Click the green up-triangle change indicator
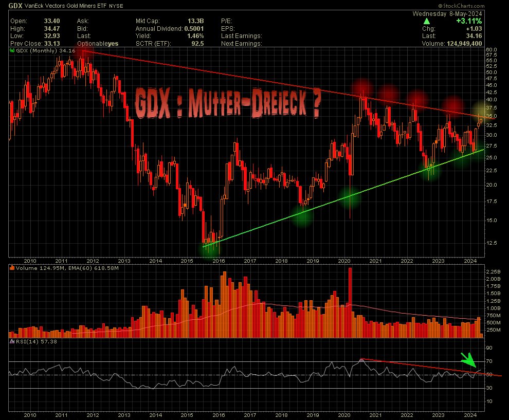The height and width of the screenshot is (420, 509). coord(427,22)
